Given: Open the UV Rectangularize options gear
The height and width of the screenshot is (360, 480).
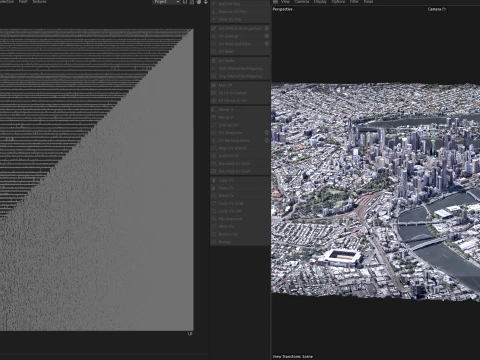Looking at the screenshot, I should coord(267,140).
